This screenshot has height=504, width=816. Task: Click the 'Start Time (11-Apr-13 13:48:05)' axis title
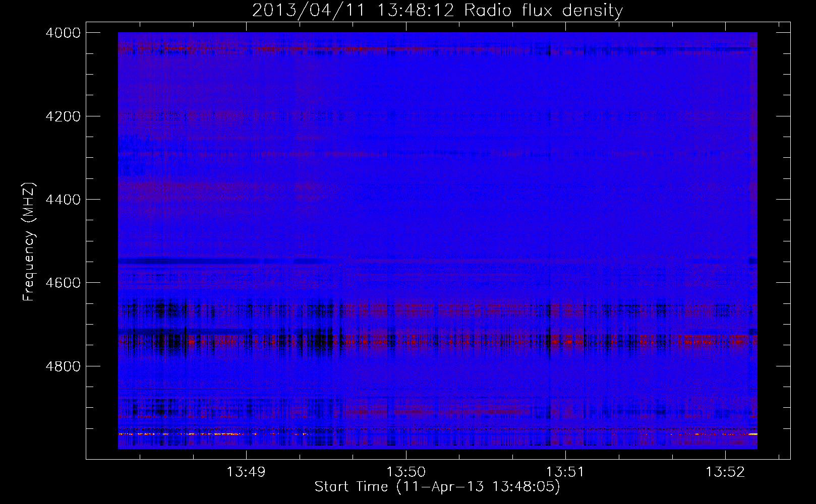tap(437, 487)
